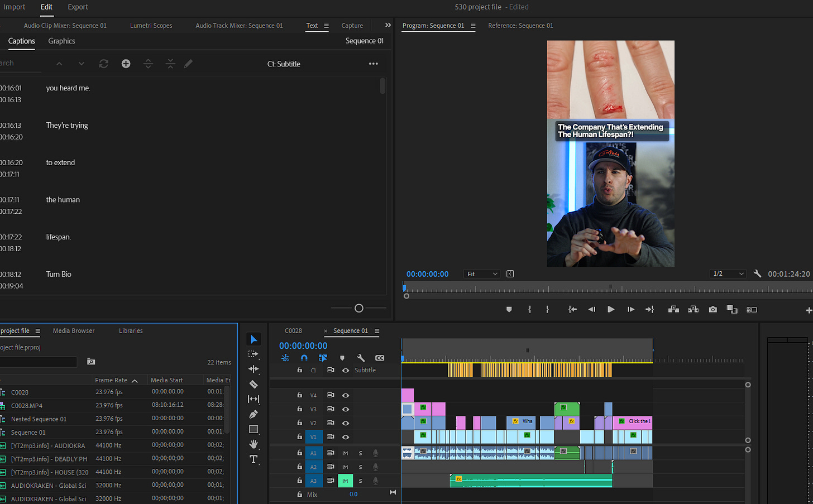The image size is (813, 504).
Task: Switch to the Graphics tab
Action: pyautogui.click(x=61, y=41)
